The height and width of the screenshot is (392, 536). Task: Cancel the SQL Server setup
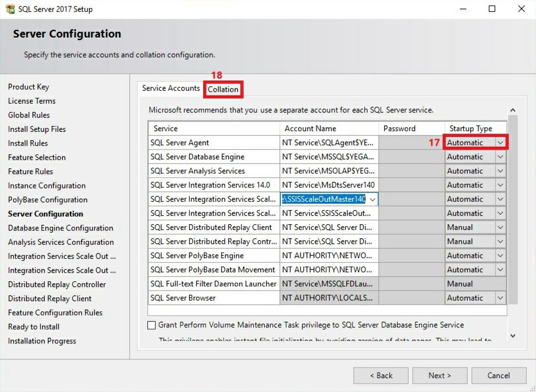499,376
